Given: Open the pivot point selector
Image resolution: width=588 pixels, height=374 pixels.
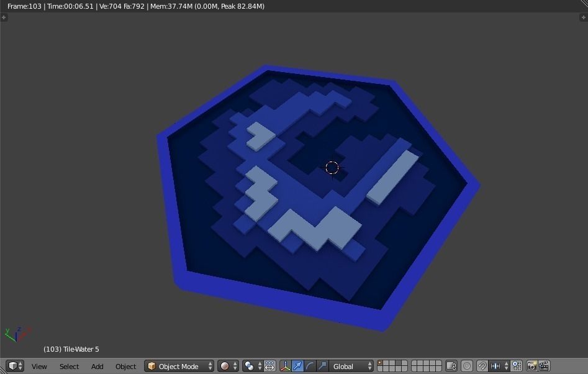Looking at the screenshot, I should pos(252,366).
